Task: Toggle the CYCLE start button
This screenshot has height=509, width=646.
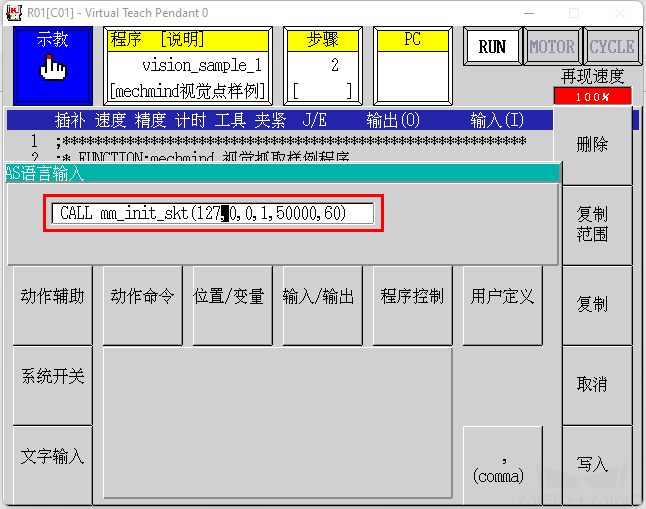Action: coord(612,47)
